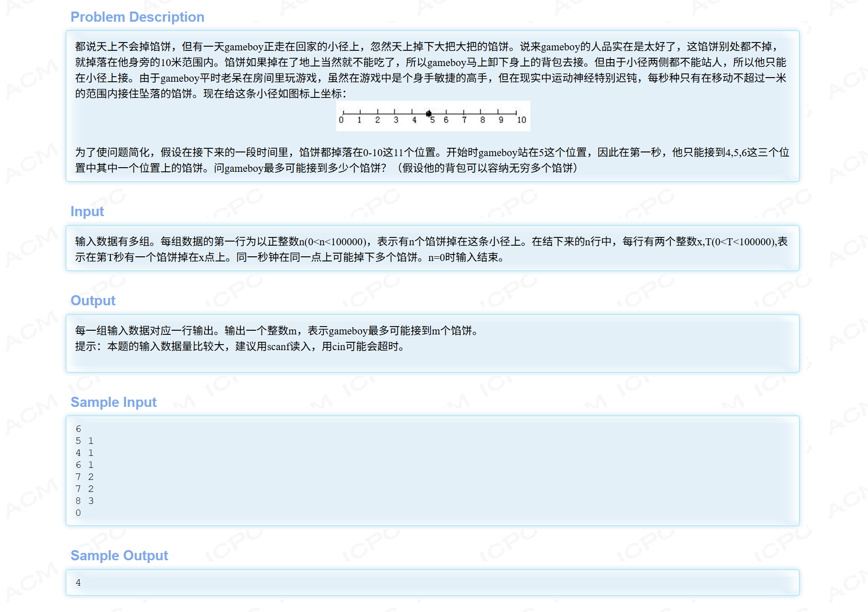Click the line '8 3' in Sample Input
868x612 pixels.
84,501
